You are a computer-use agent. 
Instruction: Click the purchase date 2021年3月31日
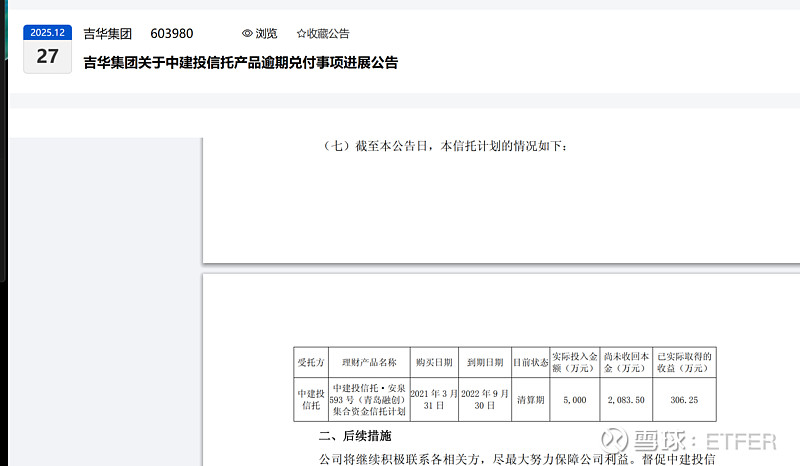coord(434,400)
